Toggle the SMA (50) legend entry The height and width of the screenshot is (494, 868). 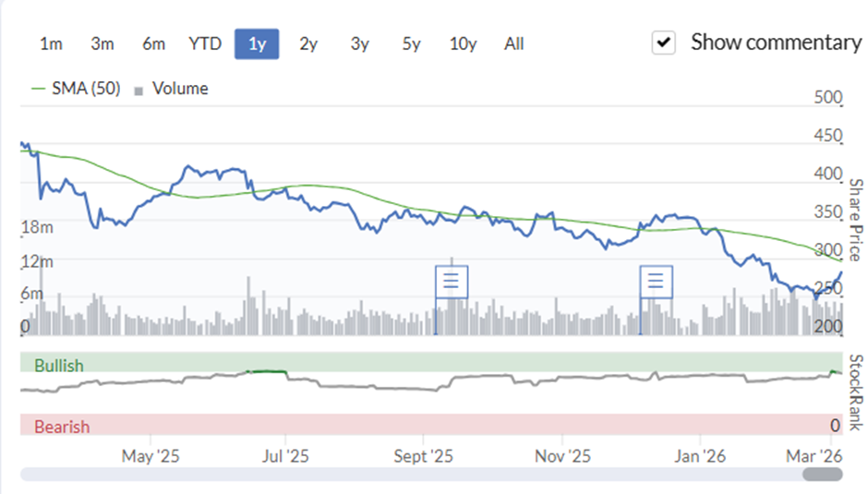pos(76,89)
